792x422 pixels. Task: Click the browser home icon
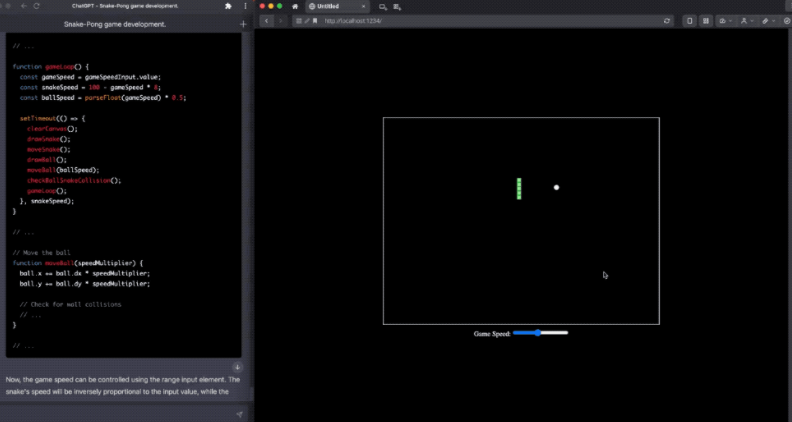click(295, 6)
